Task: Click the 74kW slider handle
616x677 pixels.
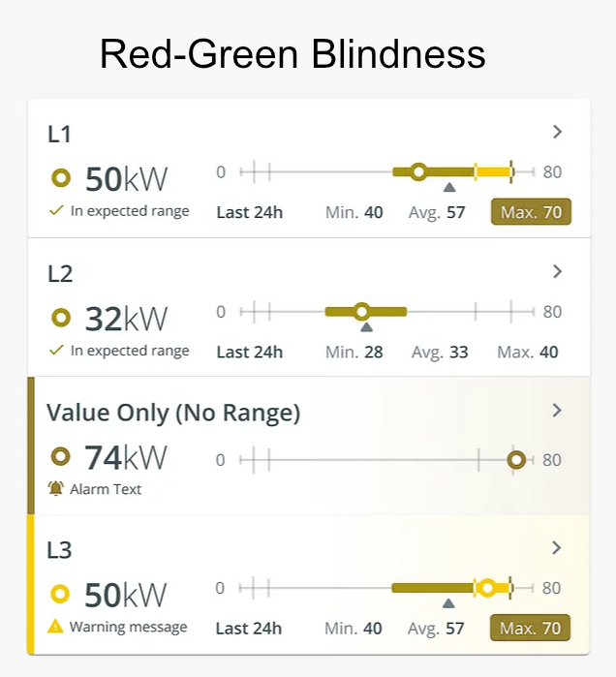Action: (516, 460)
